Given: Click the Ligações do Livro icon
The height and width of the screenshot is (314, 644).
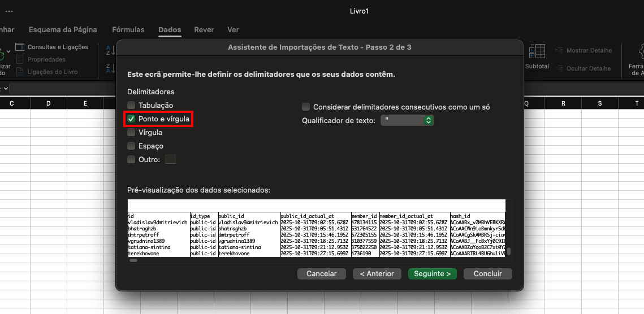Looking at the screenshot, I should [20, 72].
